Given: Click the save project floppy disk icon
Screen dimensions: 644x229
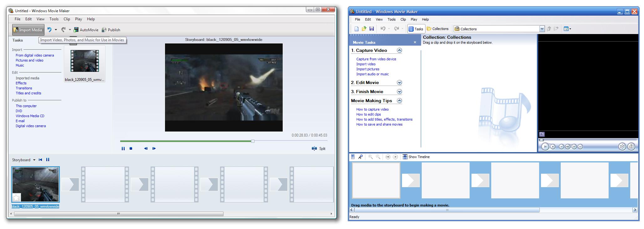Looking at the screenshot, I should (372, 29).
